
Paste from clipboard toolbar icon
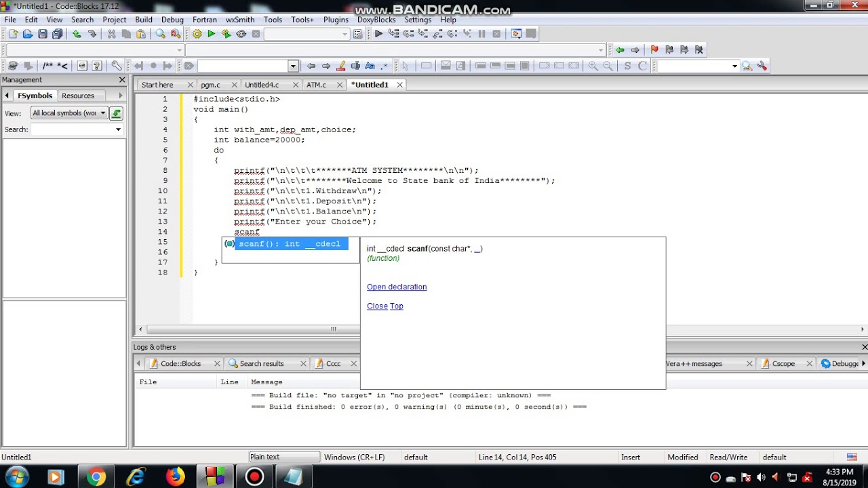(x=141, y=34)
